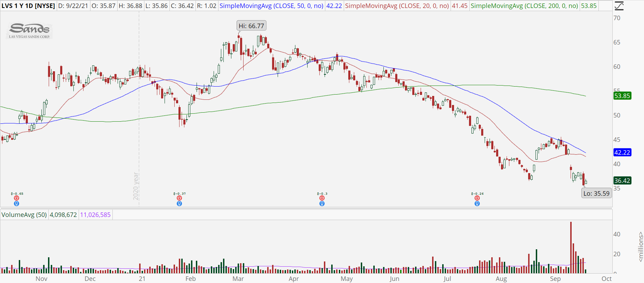Click the <millions> volume axis label

pos(641,247)
